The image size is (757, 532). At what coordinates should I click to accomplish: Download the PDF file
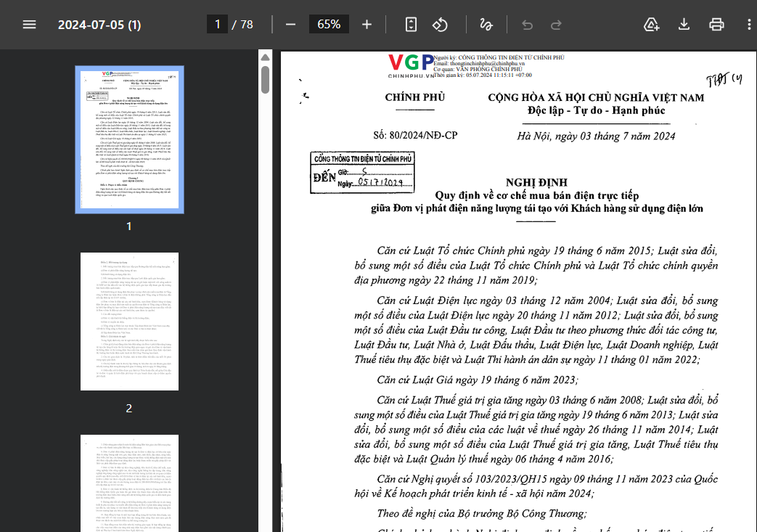(684, 24)
